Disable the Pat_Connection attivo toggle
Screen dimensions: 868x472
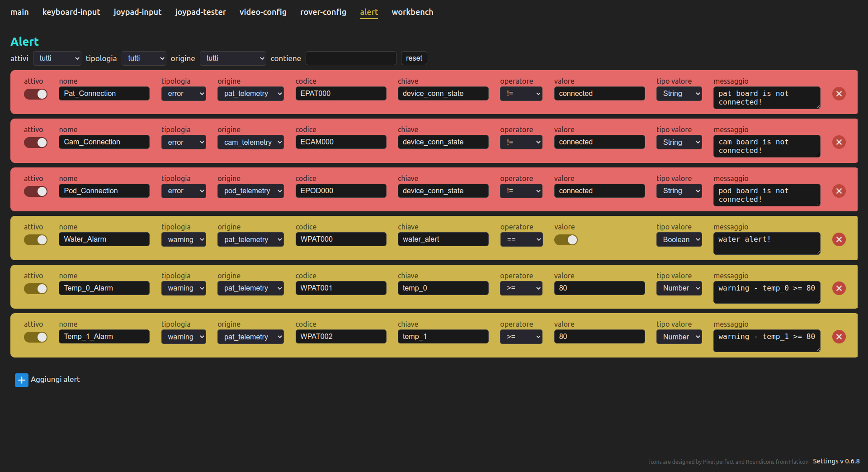click(36, 94)
